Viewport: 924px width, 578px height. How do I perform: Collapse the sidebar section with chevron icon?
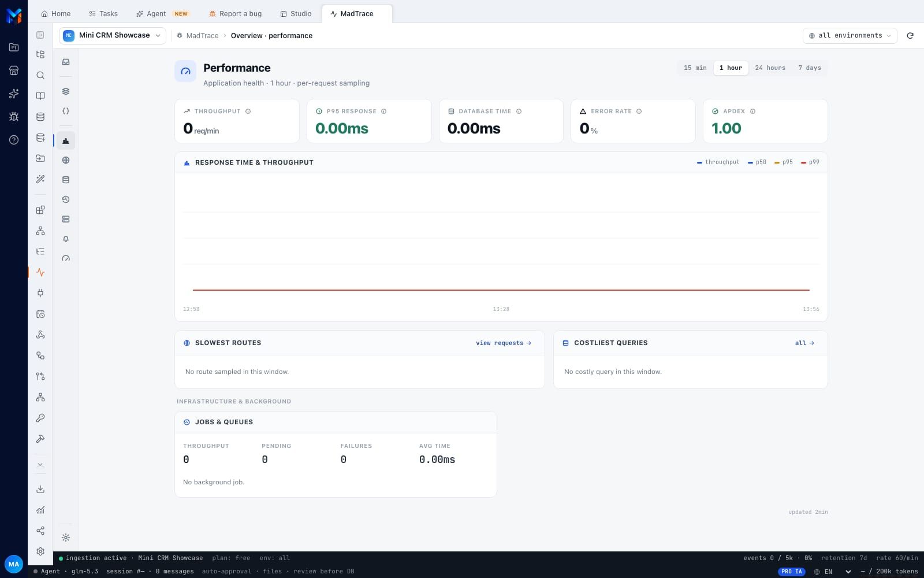pos(40,465)
